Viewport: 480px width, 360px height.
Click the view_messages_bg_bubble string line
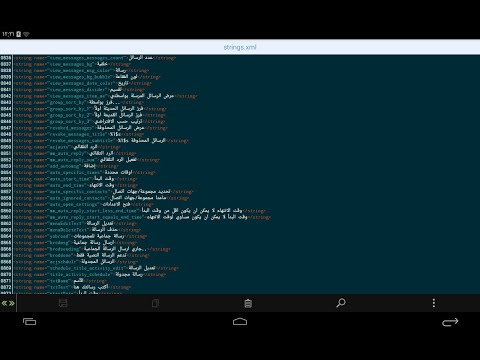(87, 77)
